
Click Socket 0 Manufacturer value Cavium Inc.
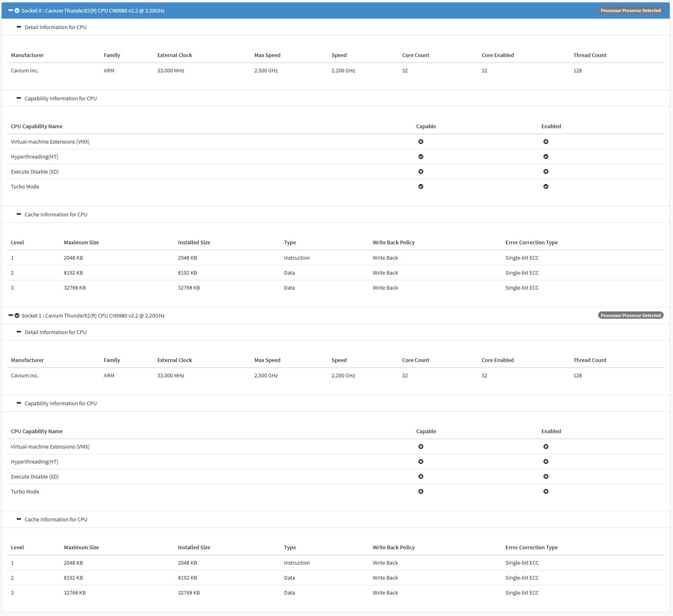coord(25,71)
